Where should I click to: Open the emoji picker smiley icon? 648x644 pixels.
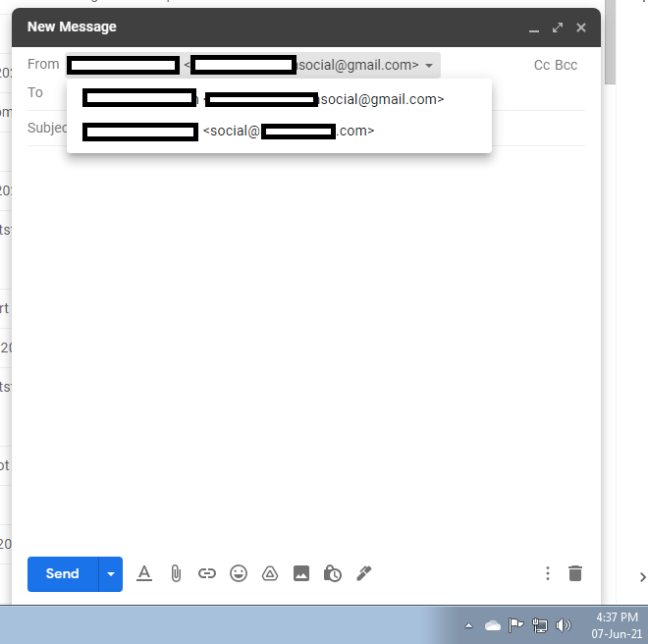pos(239,573)
